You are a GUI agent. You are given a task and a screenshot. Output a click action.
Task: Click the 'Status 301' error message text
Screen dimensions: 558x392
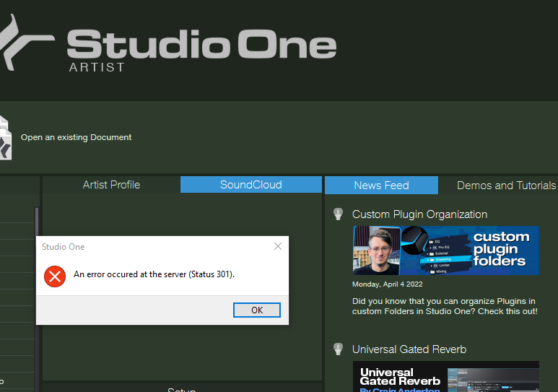[x=154, y=274]
